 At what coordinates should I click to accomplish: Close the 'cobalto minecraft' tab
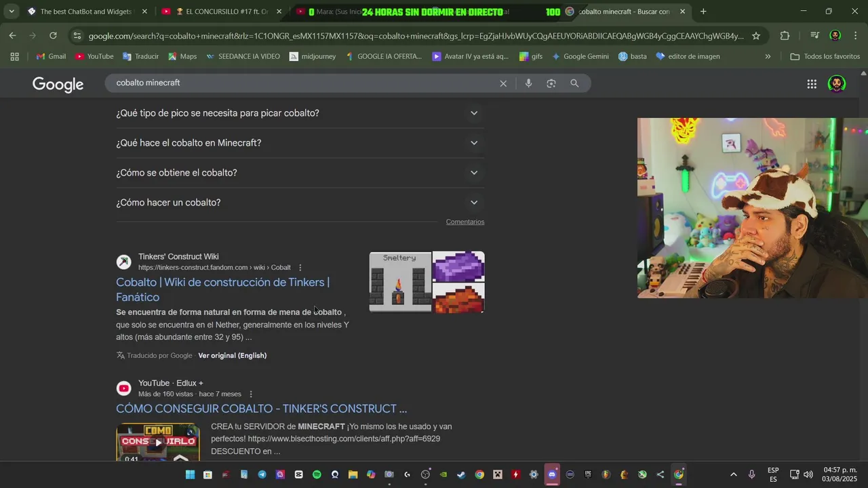pyautogui.click(x=682, y=12)
